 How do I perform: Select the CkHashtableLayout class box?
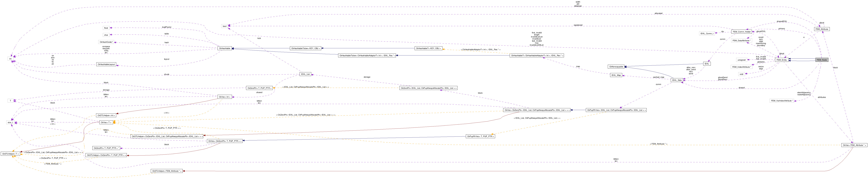tap(106, 64)
